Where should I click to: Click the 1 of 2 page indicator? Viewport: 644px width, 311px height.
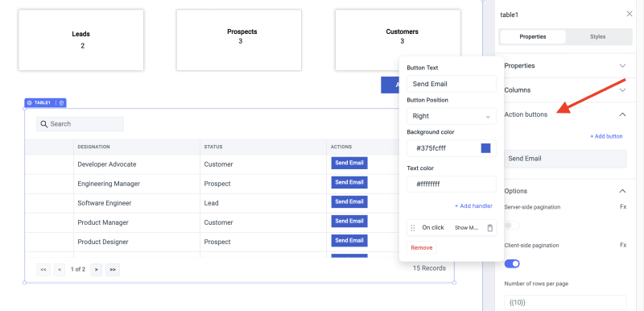[78, 269]
